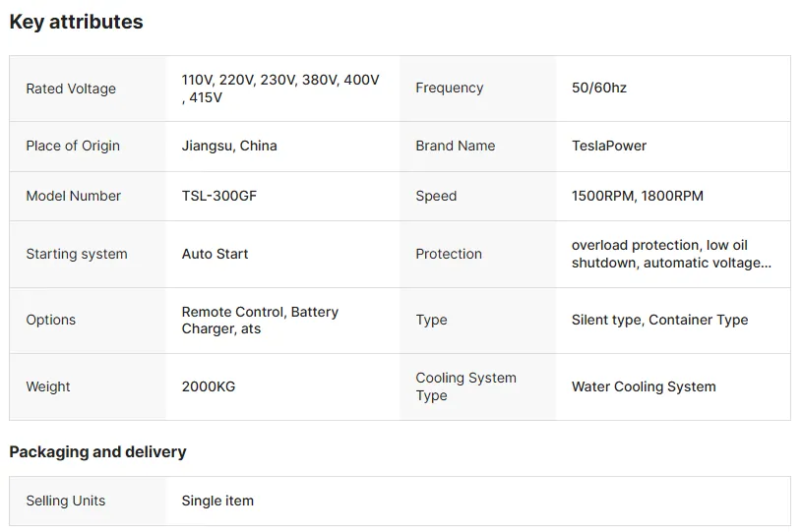Select Remote Control, Battery Charger text

[x=260, y=321]
